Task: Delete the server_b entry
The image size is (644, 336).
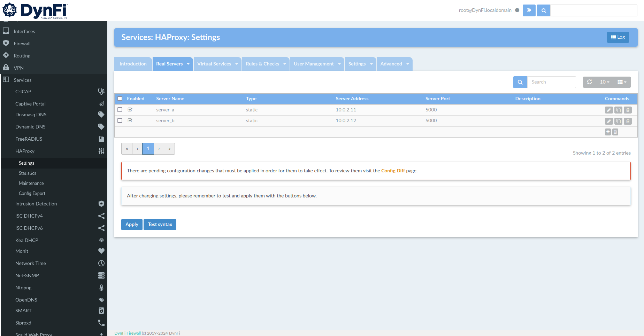Action: tap(628, 121)
